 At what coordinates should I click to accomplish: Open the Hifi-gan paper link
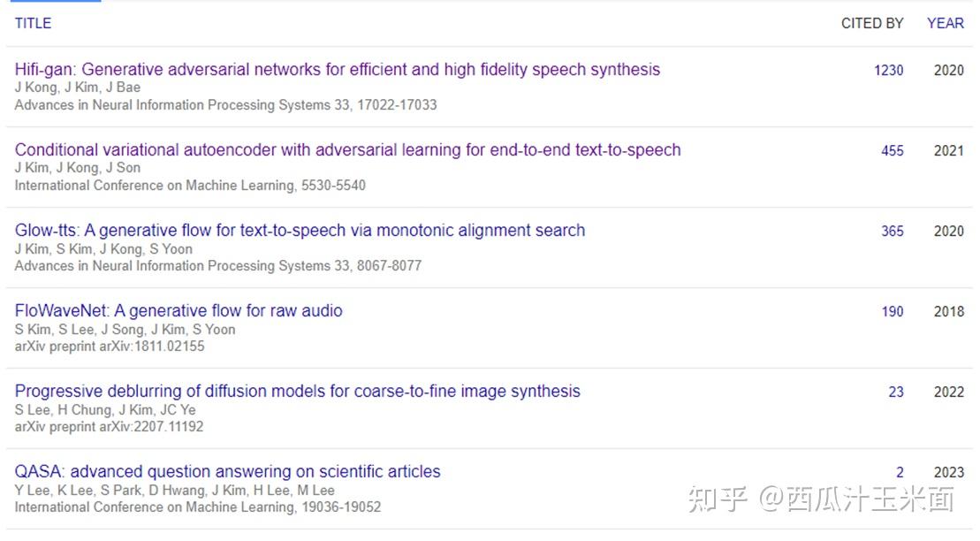pos(337,69)
